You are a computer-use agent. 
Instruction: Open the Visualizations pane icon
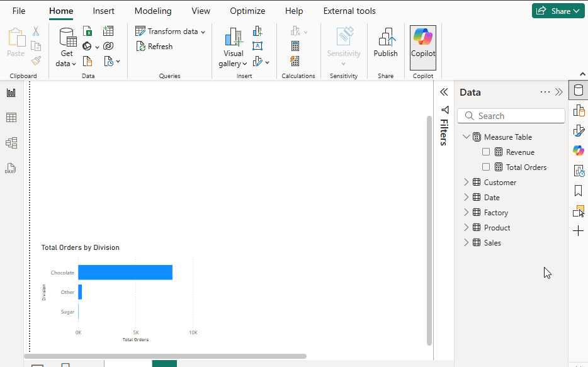click(x=579, y=111)
